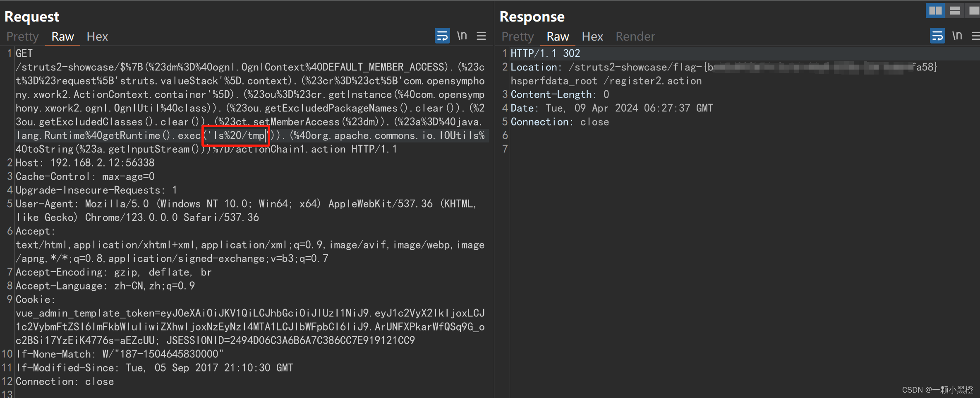Show \n characters in the Response panel

[x=957, y=36]
